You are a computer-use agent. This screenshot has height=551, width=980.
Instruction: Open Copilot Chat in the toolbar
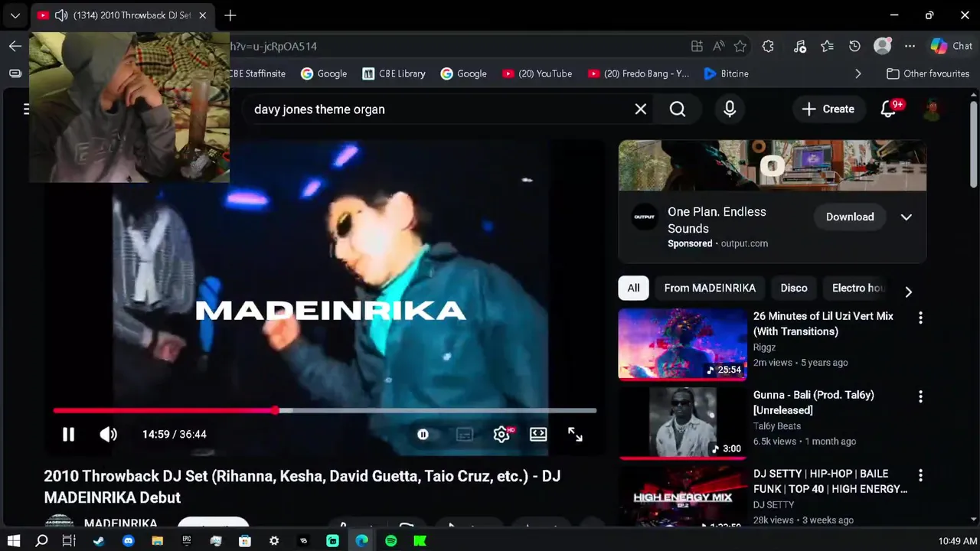[951, 46]
